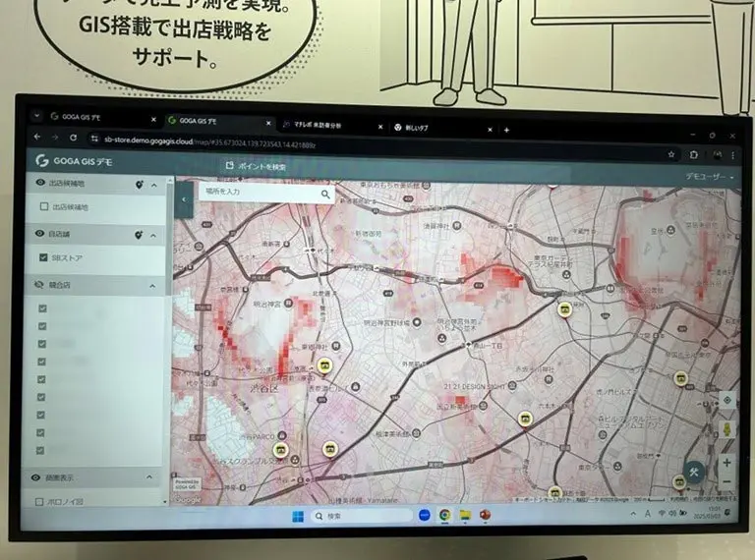Image resolution: width=755 pixels, height=560 pixels.
Task: Click the 渋谷区 label on map
Action: pyautogui.click(x=263, y=388)
